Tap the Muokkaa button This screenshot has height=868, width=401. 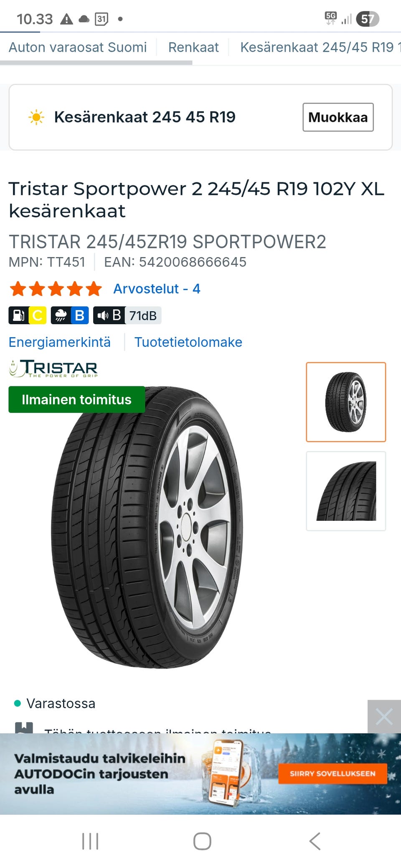point(338,117)
